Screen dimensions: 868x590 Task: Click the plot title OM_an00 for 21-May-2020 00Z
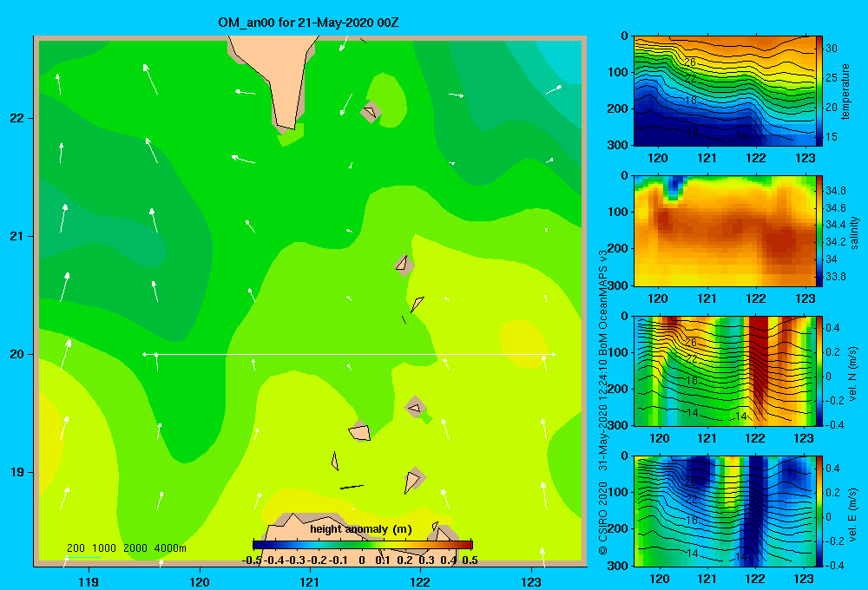308,23
